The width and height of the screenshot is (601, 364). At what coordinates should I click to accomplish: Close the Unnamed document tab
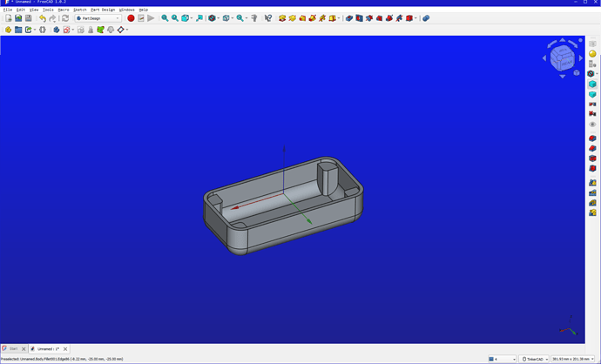65,349
